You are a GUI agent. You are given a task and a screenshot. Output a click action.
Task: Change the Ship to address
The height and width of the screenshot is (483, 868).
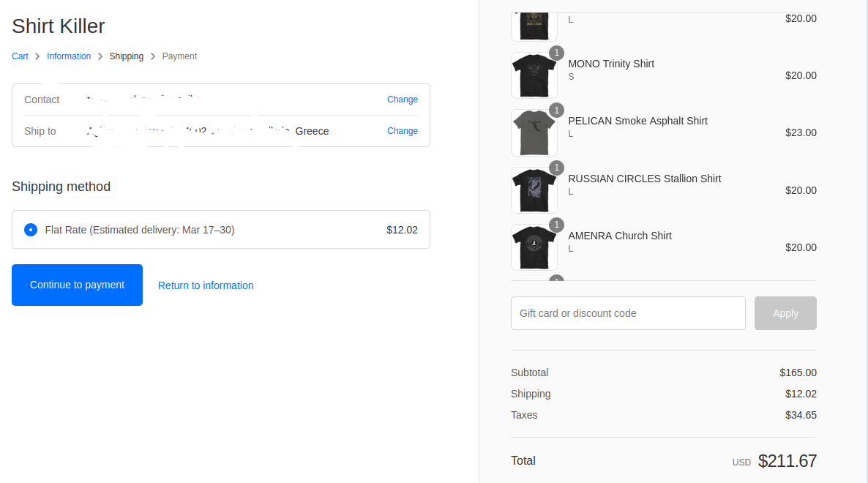[x=403, y=131]
